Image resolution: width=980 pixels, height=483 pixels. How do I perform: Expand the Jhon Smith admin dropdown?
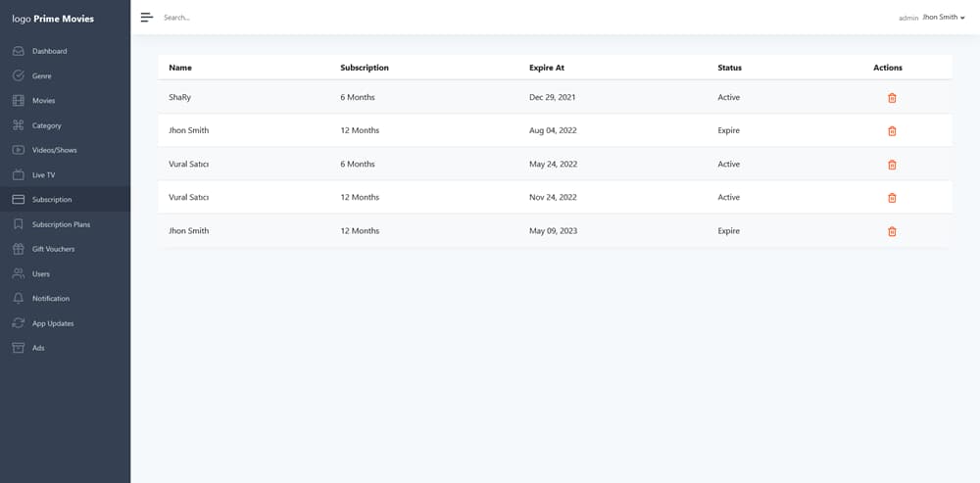944,18
